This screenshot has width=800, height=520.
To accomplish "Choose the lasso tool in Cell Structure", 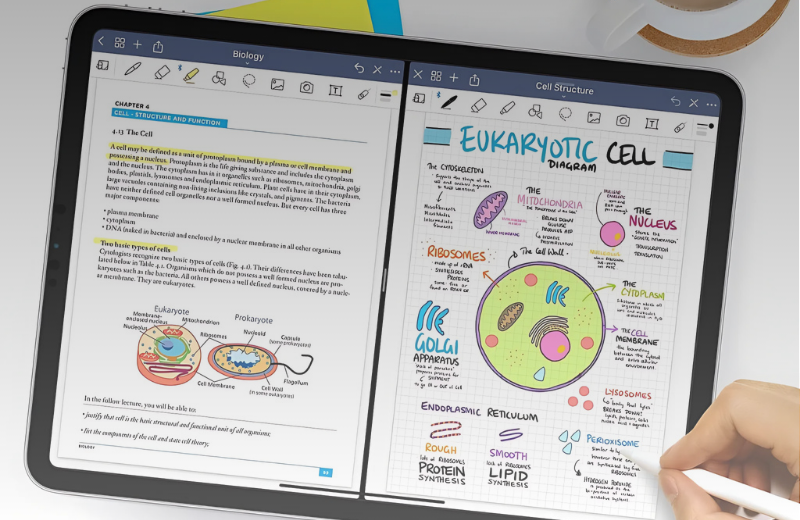I will tap(565, 113).
